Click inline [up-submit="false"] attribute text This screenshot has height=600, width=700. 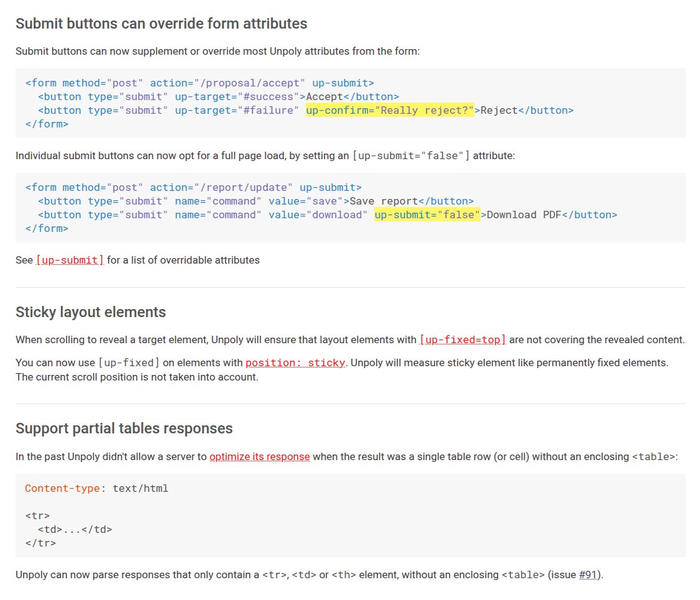pyautogui.click(x=411, y=156)
